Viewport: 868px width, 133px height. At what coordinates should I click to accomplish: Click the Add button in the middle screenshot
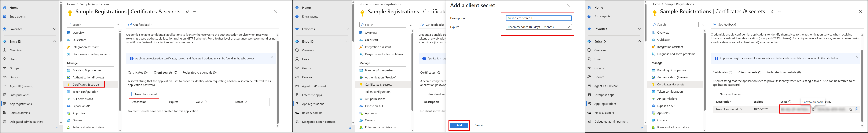tap(459, 125)
